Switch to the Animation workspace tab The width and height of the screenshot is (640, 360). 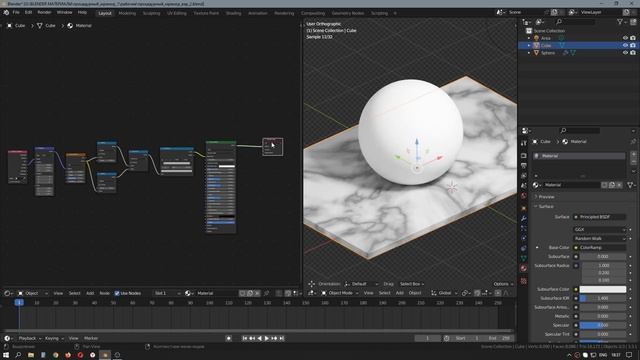pyautogui.click(x=258, y=13)
